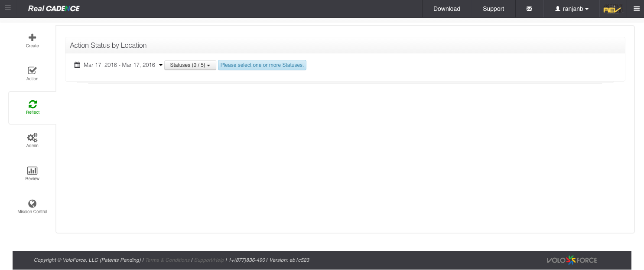Open the Support/Help footer link

(209, 260)
